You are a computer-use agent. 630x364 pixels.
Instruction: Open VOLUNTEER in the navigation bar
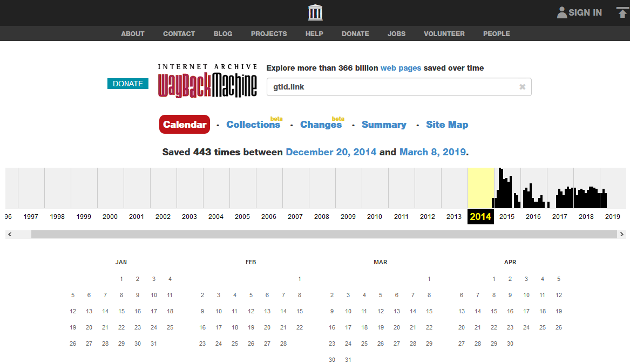coord(444,34)
